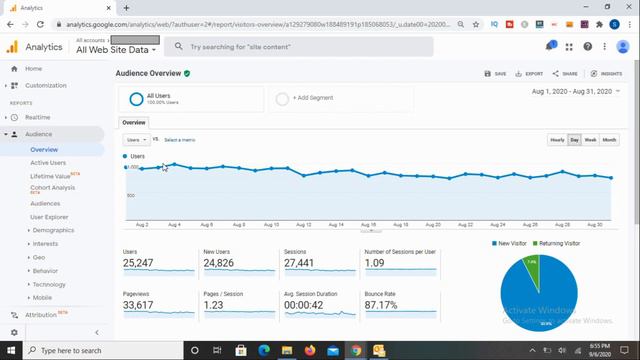
Task: Collapse the left sidebar with arrow
Action: [x=97, y=332]
